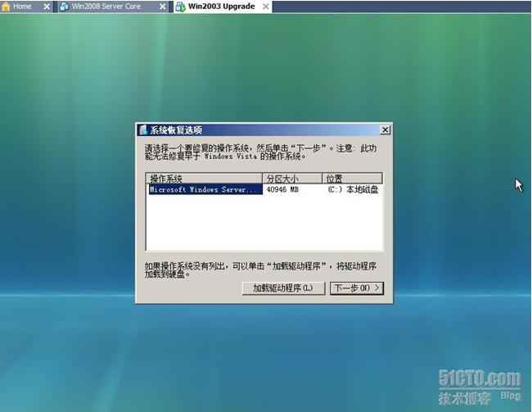Click the 操作系统 column header
The height and width of the screenshot is (412, 532).
click(x=204, y=179)
